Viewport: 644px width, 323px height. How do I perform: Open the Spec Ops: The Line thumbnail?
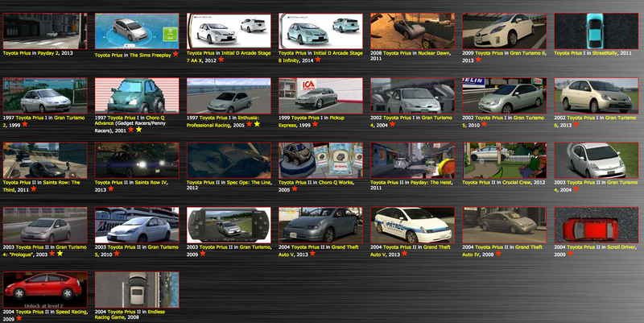(x=229, y=160)
